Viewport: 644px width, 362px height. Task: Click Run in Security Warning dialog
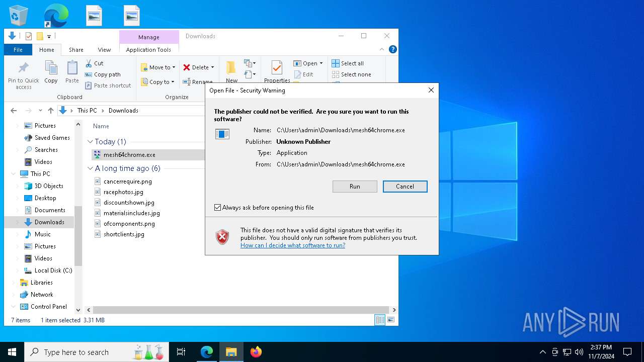(355, 187)
